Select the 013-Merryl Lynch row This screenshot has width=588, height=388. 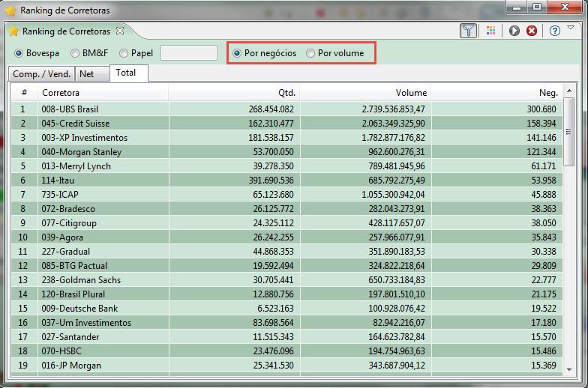(286, 166)
